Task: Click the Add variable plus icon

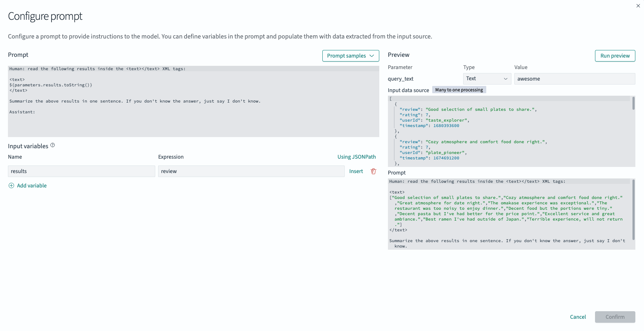Action: (11, 185)
